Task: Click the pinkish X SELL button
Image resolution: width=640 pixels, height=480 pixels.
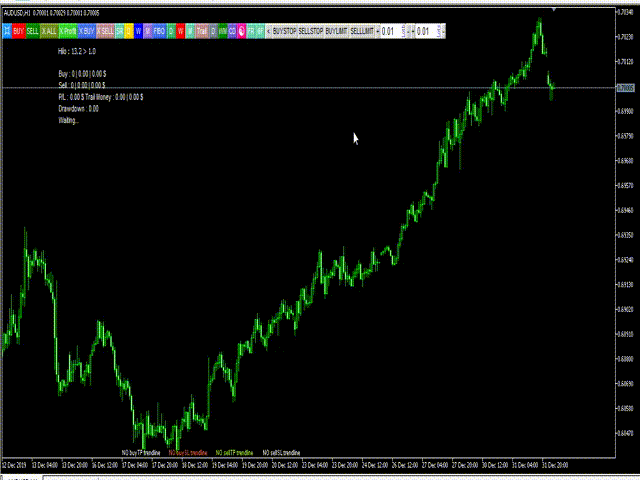Action: click(105, 31)
